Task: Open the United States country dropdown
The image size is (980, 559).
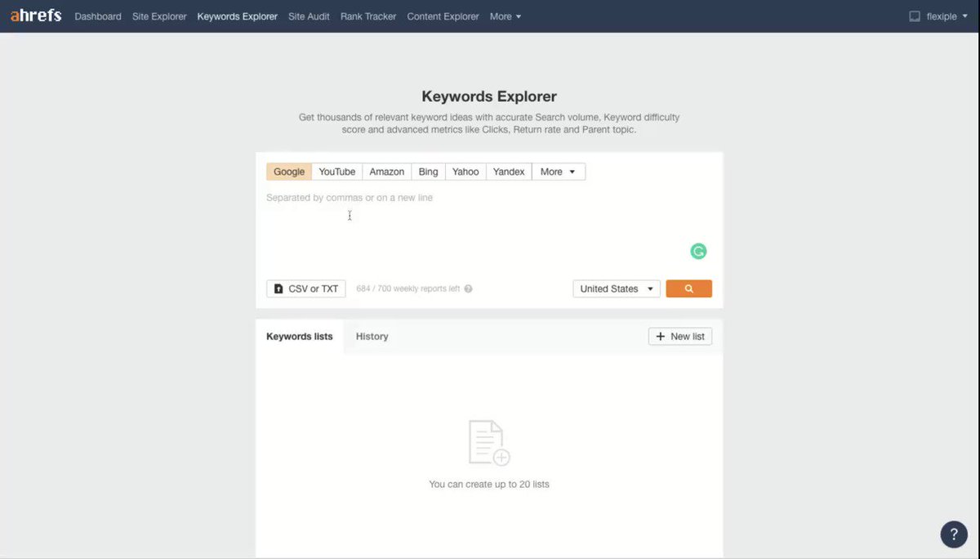Action: (x=617, y=288)
